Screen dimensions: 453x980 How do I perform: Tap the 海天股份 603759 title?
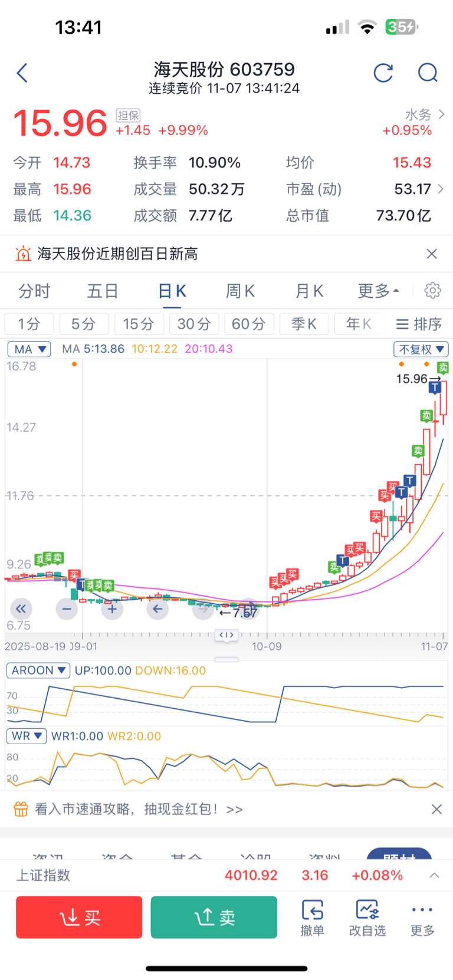[x=224, y=69]
